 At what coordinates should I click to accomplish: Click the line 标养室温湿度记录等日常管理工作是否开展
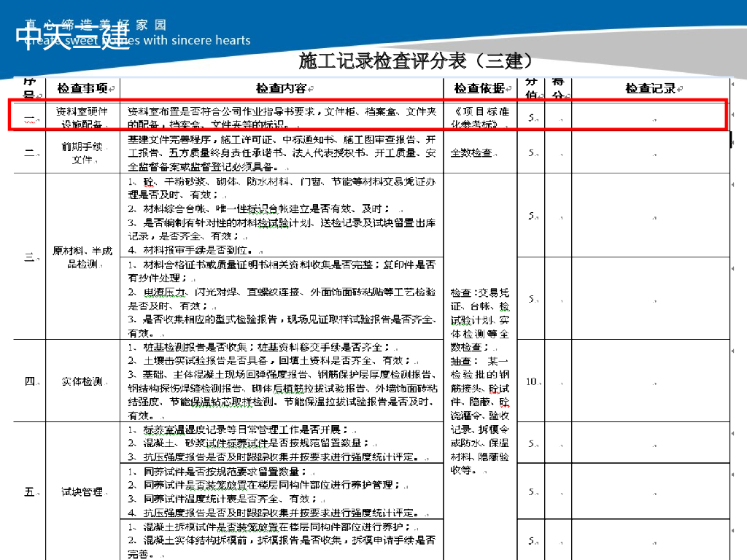click(238, 429)
